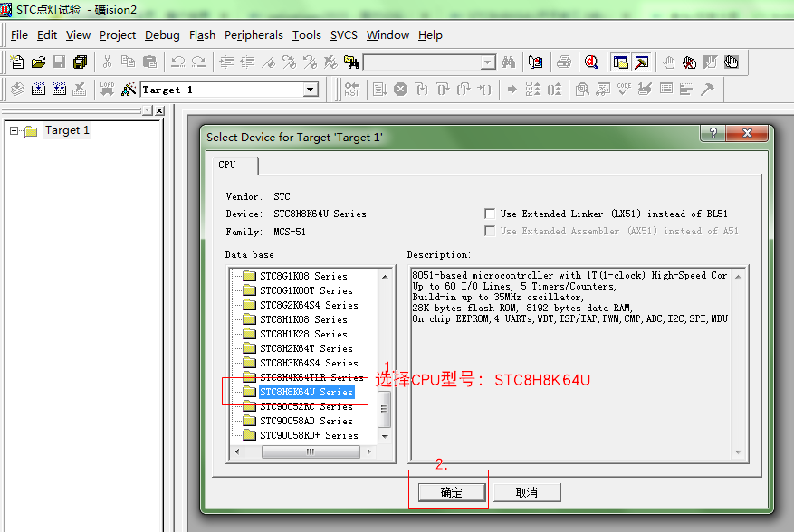Click the CODE coverage icon

point(624,90)
